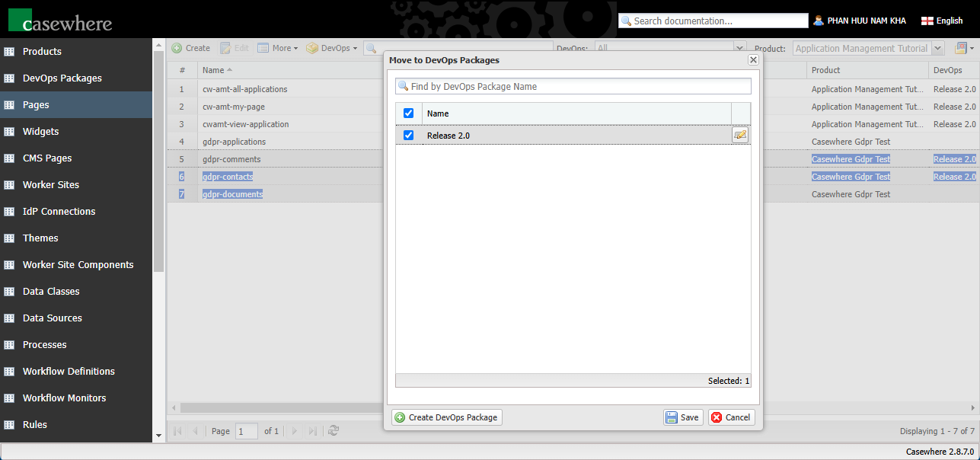The image size is (980, 460).
Task: Click the refresh icon in the paging bar
Action: [334, 431]
